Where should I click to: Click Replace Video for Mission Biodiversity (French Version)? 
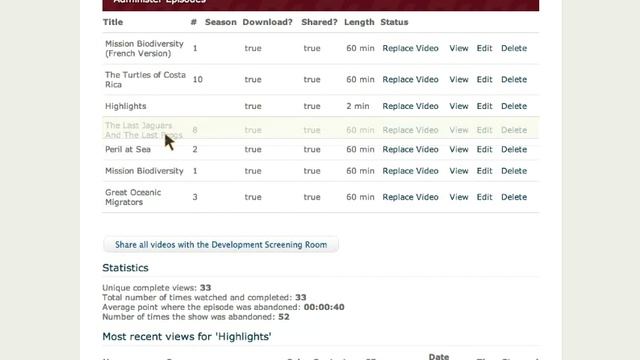click(410, 48)
